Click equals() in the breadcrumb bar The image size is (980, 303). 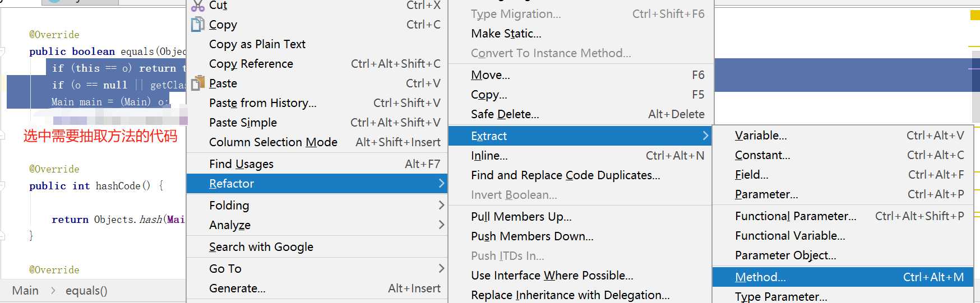click(86, 291)
